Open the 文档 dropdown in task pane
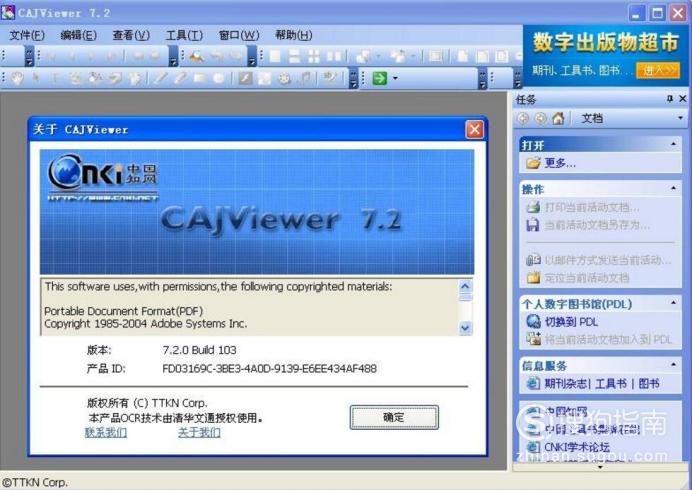Image resolution: width=692 pixels, height=490 pixels. coord(680,118)
